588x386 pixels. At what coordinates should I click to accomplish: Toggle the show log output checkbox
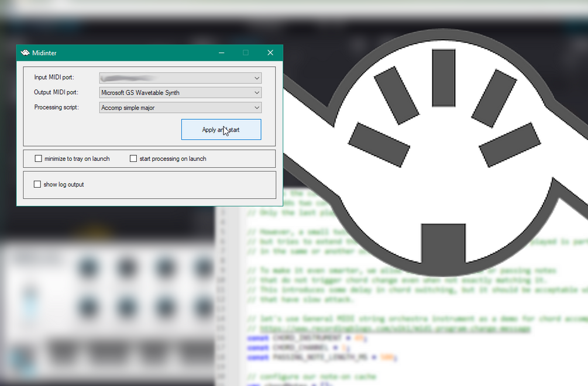point(37,184)
